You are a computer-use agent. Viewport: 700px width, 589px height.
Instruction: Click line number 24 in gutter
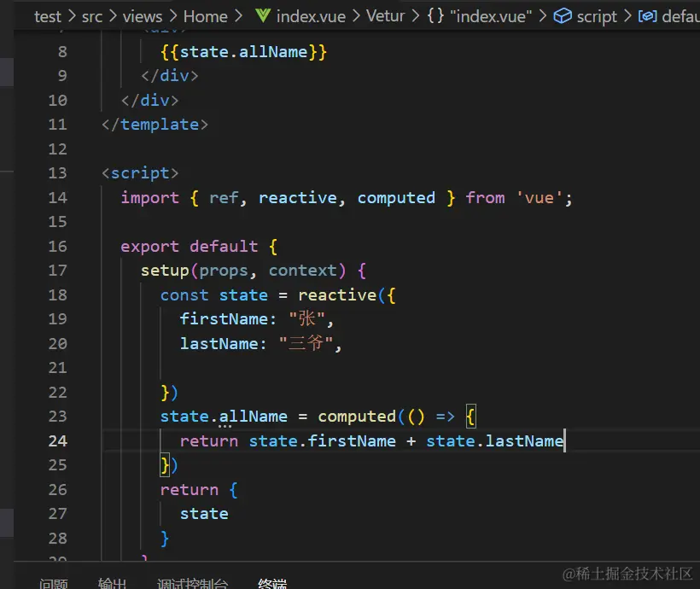[x=57, y=440]
